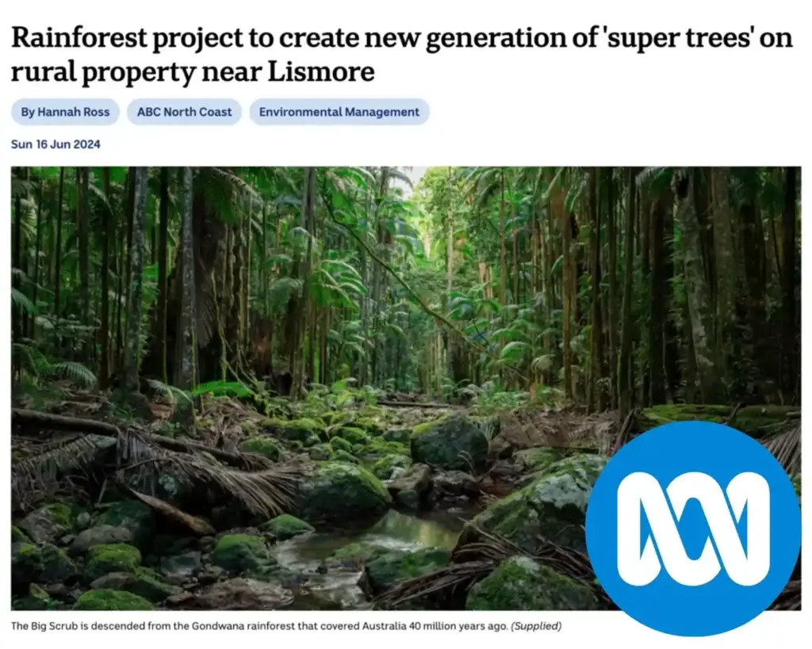
Task: Click the Big Scrub photo caption
Action: [x=285, y=626]
